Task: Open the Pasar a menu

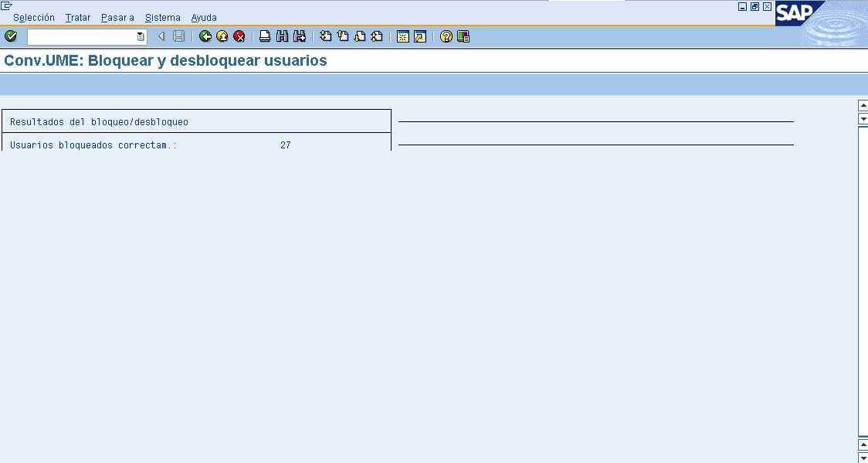Action: tap(117, 17)
